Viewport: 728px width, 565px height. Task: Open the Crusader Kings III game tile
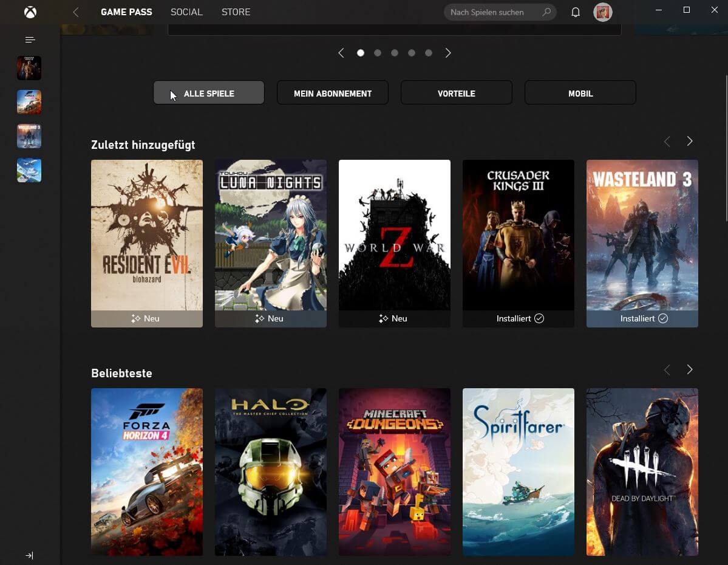click(518, 243)
